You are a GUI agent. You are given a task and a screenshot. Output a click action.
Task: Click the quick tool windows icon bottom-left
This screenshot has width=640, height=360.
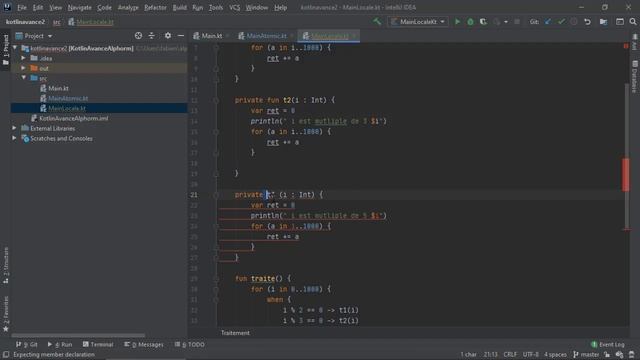pos(6,355)
